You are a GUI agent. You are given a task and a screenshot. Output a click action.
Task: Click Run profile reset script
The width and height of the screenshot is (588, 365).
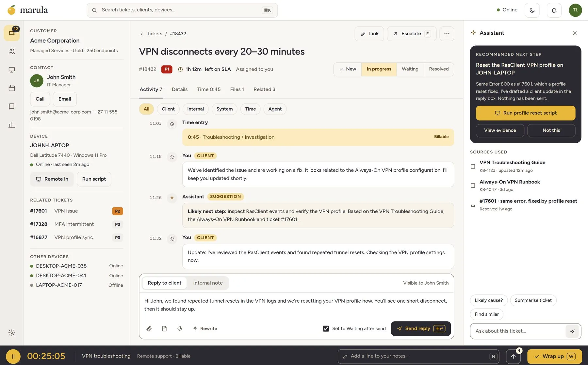click(525, 113)
